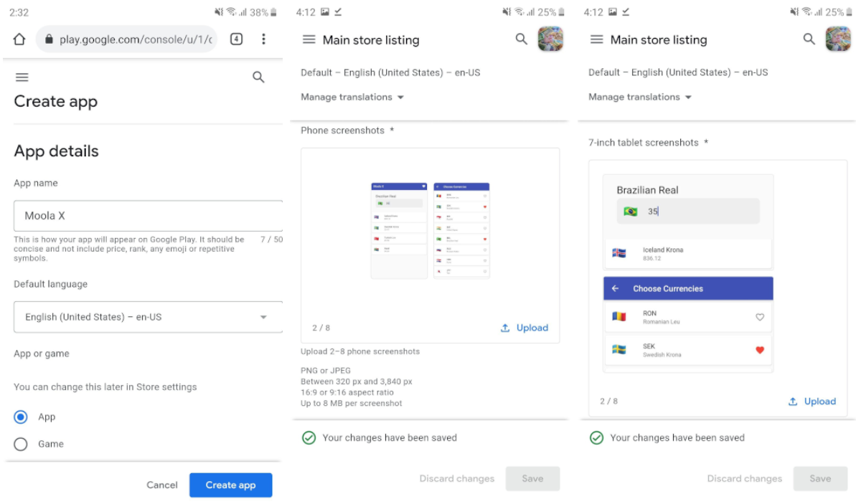Open the hamburger menu on Create app page
This screenshot has width=856, height=504.
point(22,77)
